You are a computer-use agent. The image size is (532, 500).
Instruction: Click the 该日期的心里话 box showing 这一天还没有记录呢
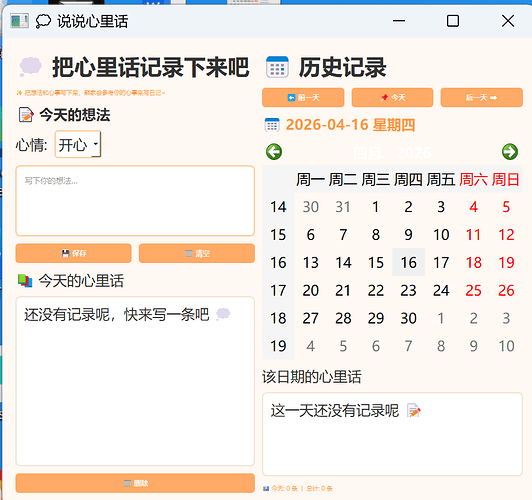[x=392, y=434]
